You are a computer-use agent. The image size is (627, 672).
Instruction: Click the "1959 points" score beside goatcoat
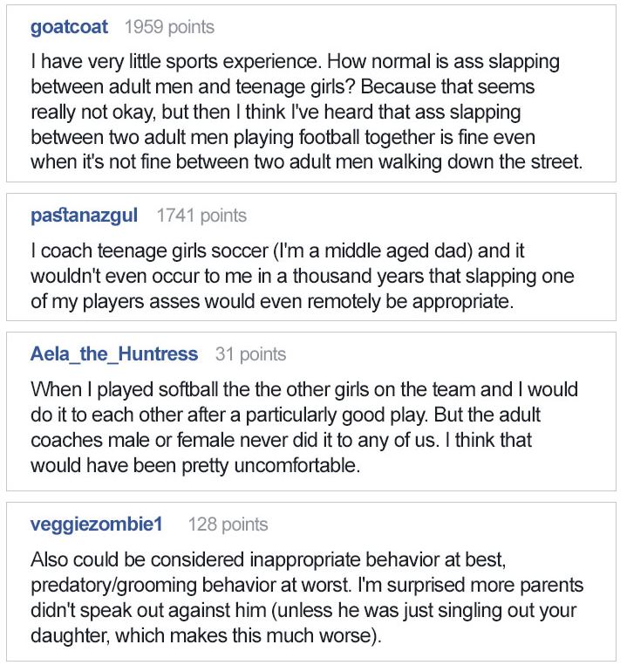[x=169, y=27]
